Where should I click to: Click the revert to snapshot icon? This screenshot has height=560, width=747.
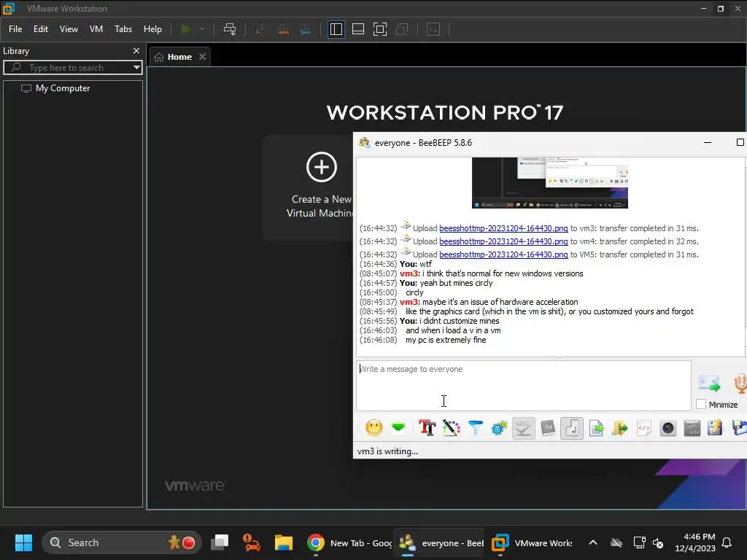tap(283, 29)
